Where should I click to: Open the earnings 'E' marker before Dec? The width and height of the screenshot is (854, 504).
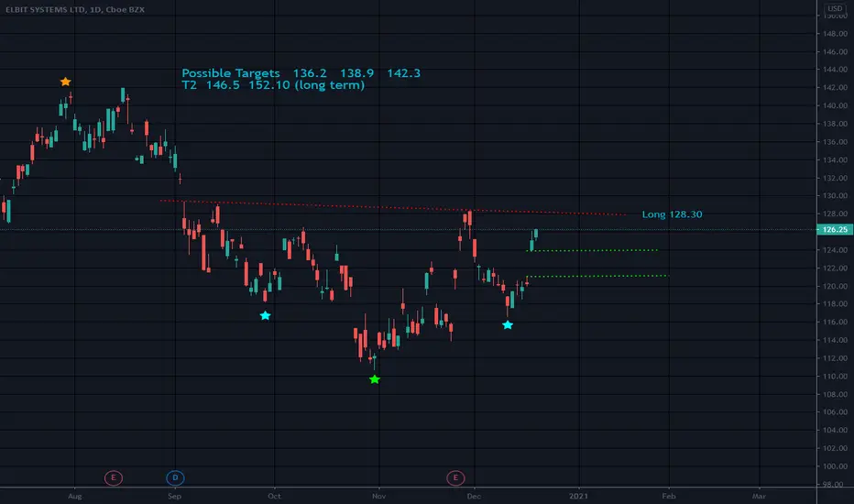tap(455, 477)
